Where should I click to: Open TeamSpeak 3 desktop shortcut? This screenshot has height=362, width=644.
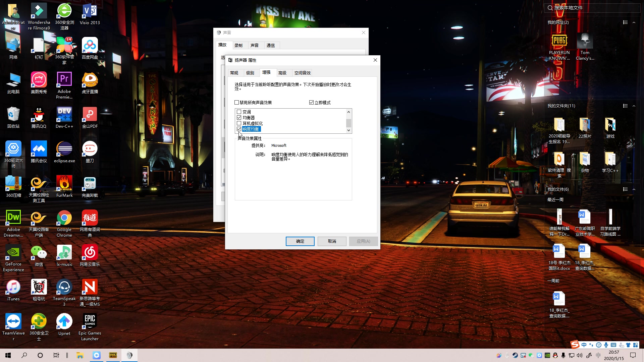64,288
